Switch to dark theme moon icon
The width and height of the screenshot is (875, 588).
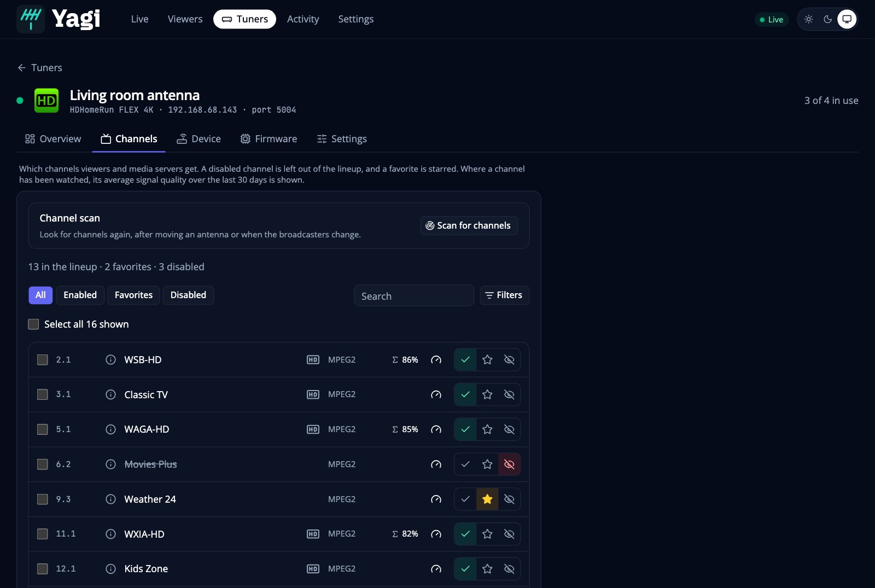click(828, 19)
